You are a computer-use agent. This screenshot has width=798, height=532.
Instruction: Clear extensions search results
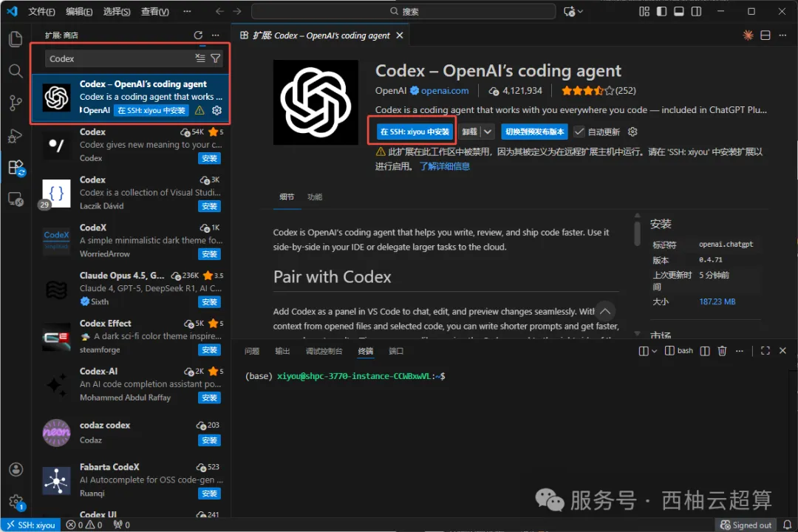click(200, 58)
